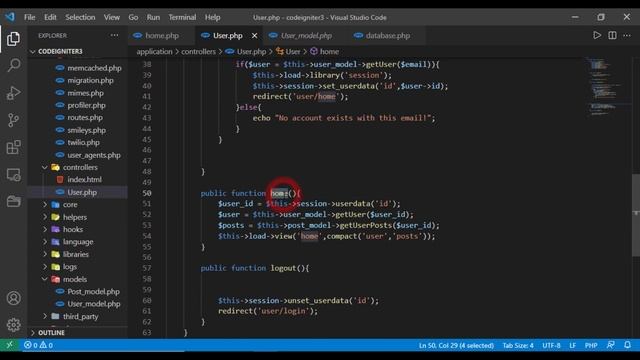
Task: Expand the language folder
Action: point(78,242)
